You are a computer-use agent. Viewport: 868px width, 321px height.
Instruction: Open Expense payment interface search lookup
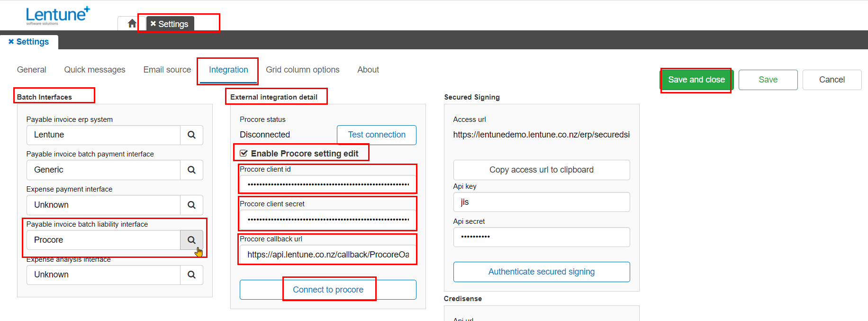click(191, 205)
